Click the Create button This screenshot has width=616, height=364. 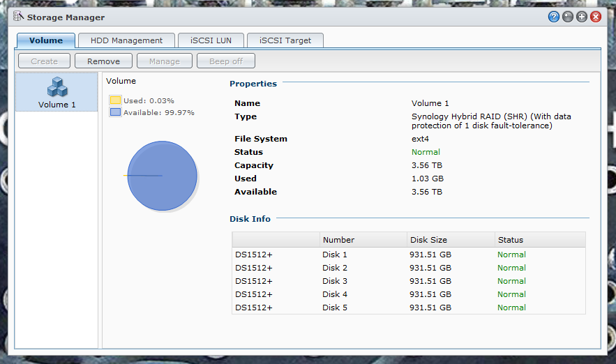(x=45, y=61)
